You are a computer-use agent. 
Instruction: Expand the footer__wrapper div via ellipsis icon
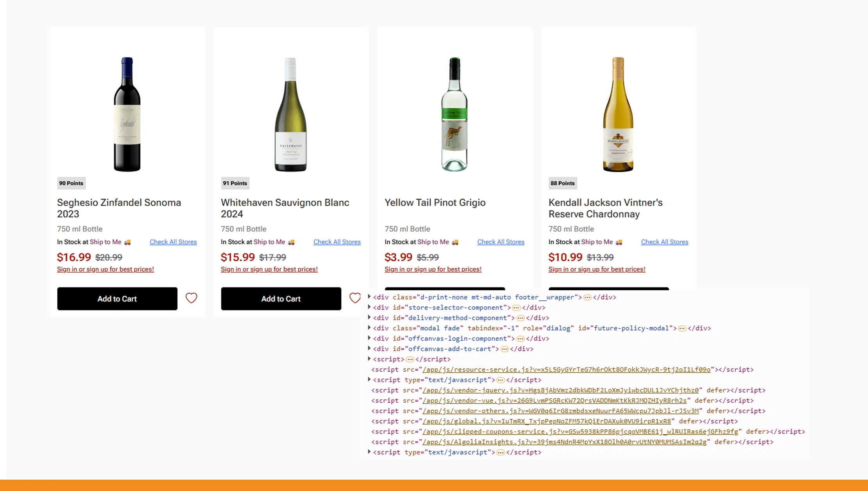click(x=587, y=297)
